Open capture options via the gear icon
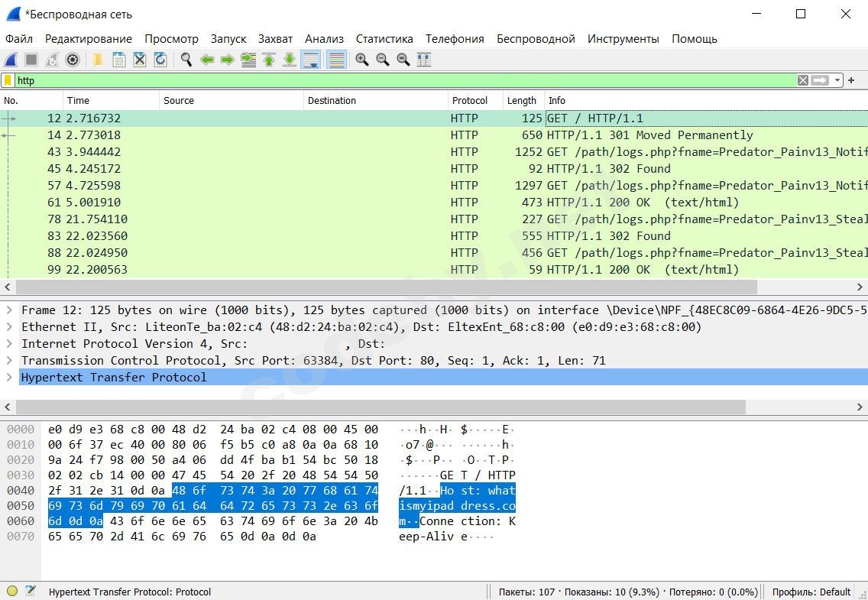This screenshot has width=868, height=600. 72,60
